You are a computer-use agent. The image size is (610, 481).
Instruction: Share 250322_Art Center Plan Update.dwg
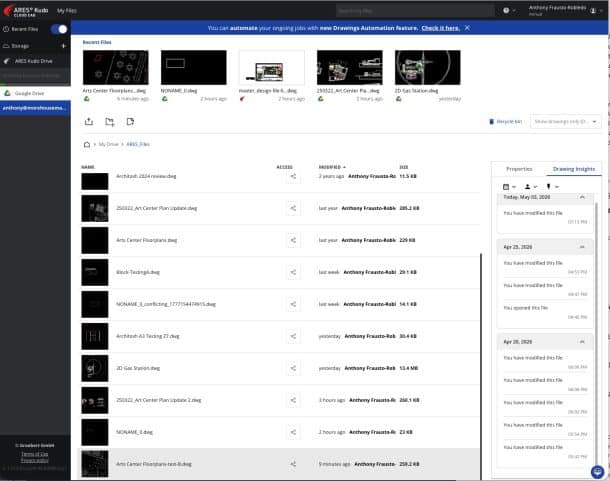(x=293, y=208)
